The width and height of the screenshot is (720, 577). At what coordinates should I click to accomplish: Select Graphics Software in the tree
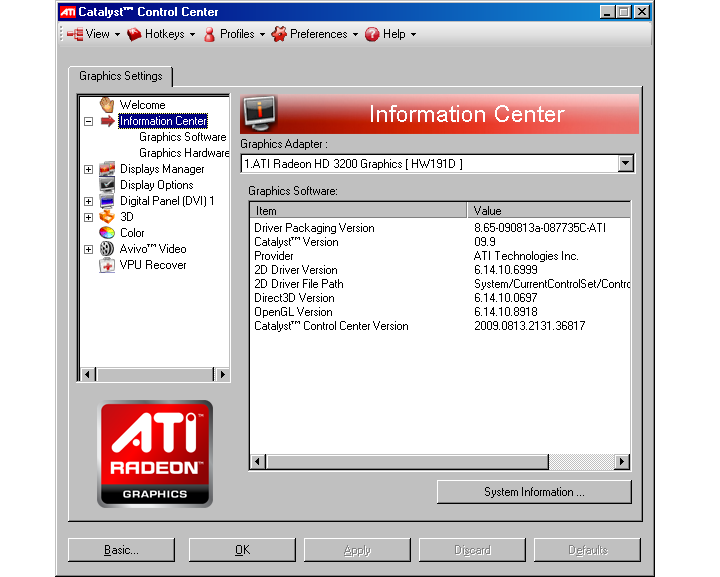pos(183,137)
